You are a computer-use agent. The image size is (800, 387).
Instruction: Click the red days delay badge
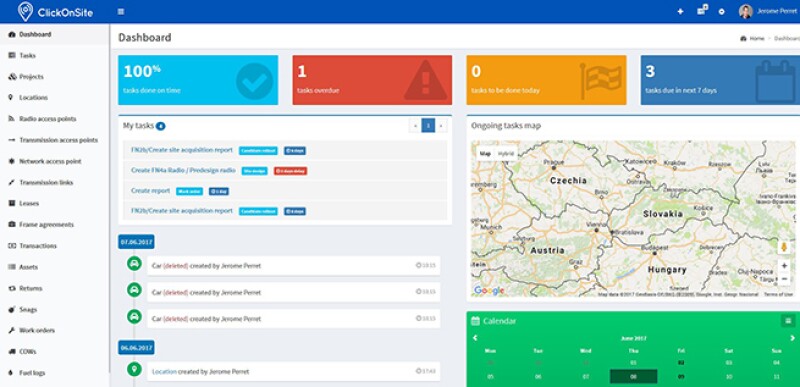[x=290, y=171]
